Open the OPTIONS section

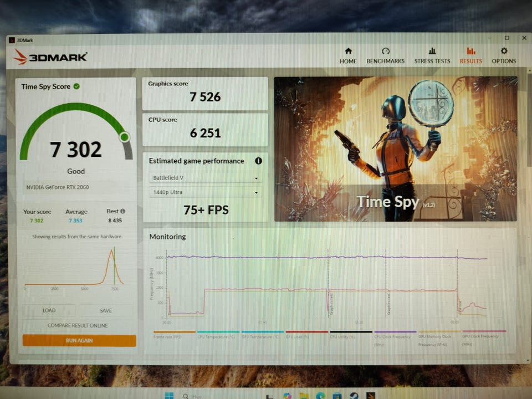(x=504, y=56)
